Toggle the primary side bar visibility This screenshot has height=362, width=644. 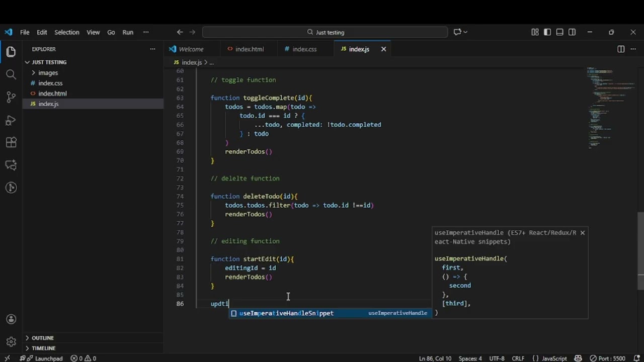tap(547, 32)
